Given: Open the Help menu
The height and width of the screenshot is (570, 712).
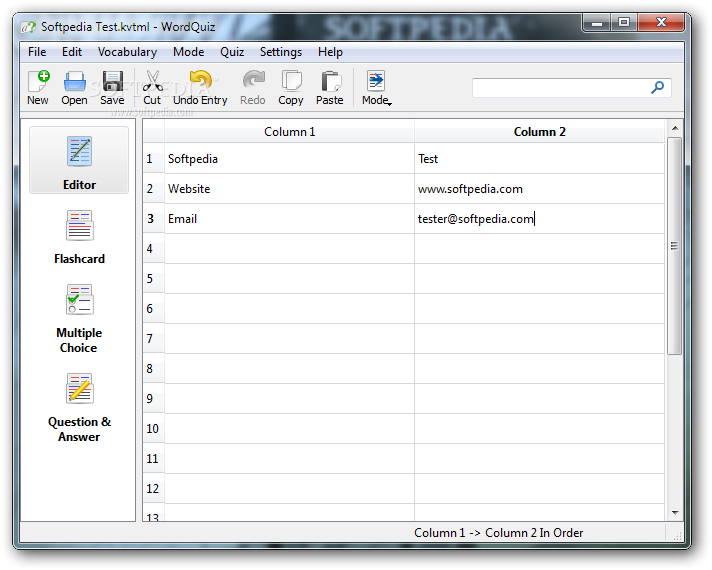Looking at the screenshot, I should click(330, 52).
